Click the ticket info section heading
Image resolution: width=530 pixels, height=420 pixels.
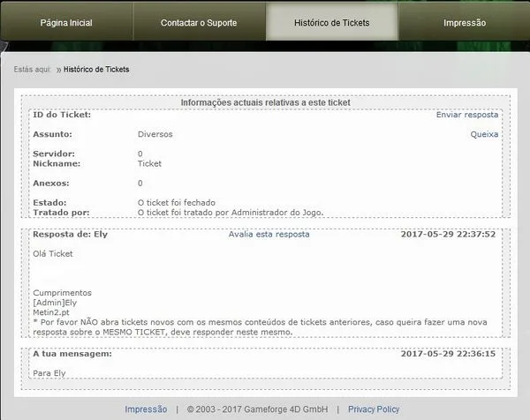coord(265,102)
